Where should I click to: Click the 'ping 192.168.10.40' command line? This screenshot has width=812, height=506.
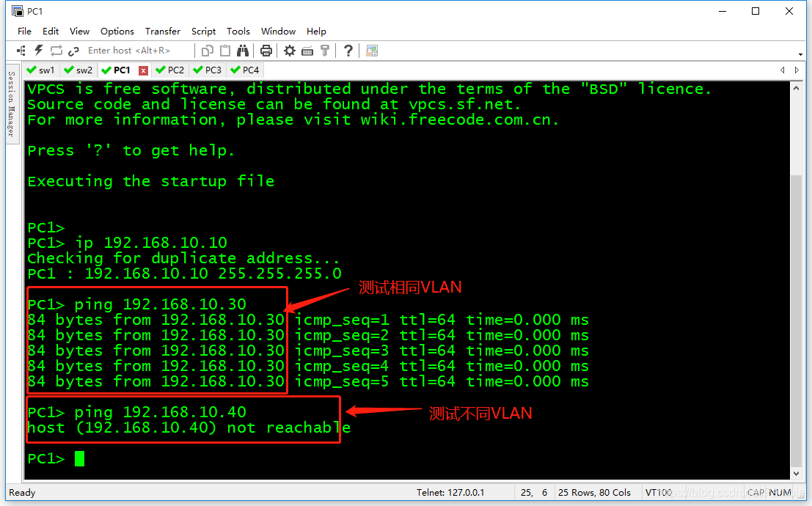coord(137,411)
